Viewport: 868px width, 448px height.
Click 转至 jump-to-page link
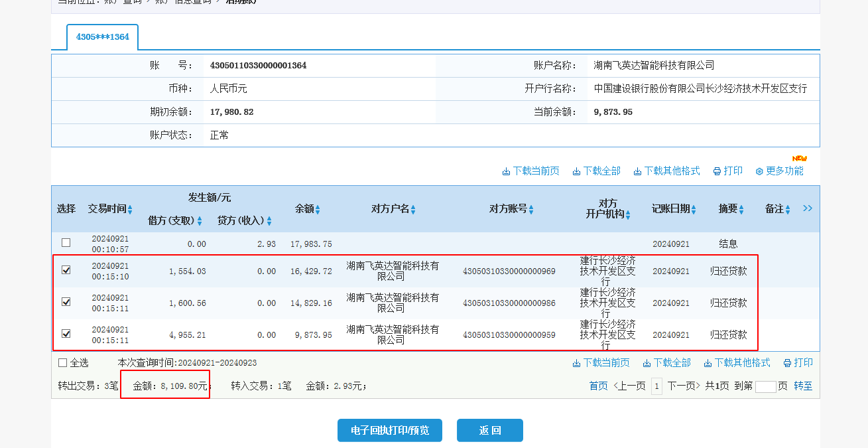pyautogui.click(x=803, y=386)
